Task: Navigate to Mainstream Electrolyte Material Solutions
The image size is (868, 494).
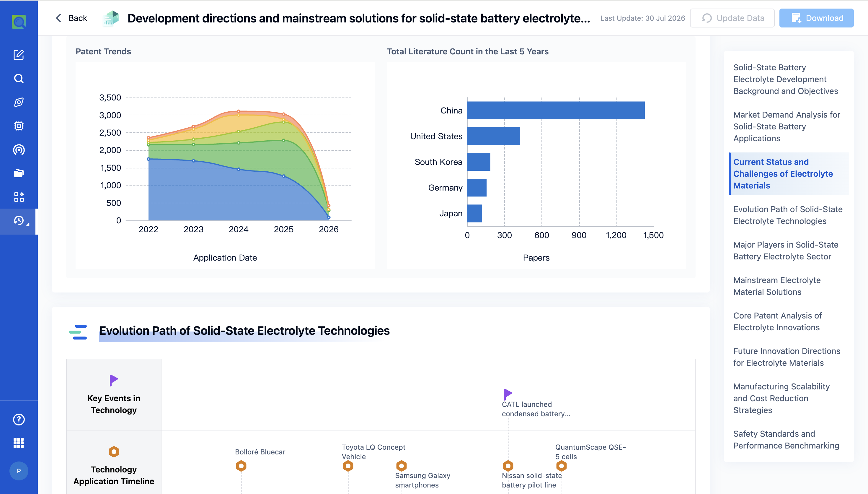Action: [x=776, y=286]
